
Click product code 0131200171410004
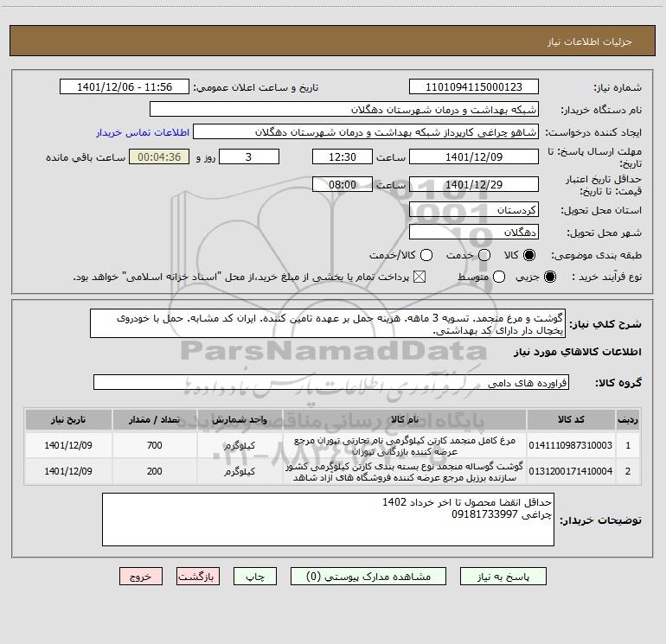tap(571, 471)
